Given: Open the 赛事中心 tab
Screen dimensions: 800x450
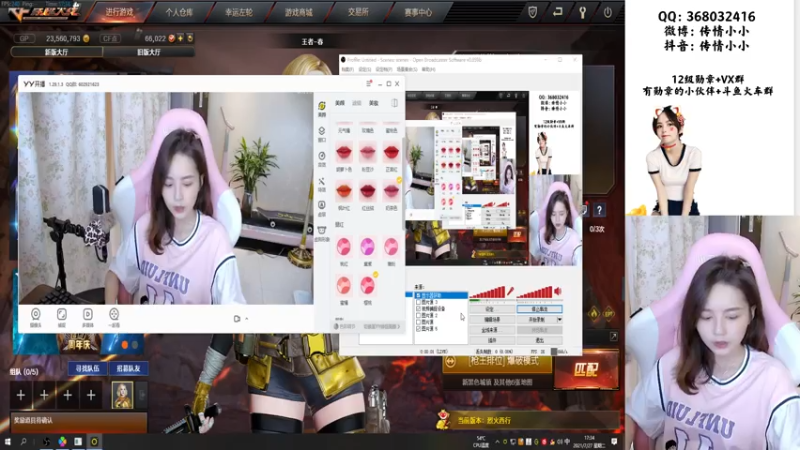Looking at the screenshot, I should point(418,12).
